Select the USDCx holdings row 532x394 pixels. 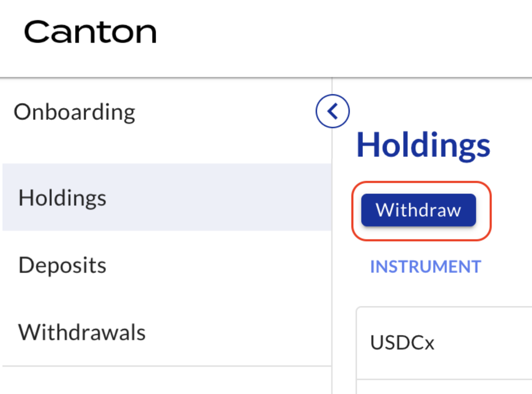pyautogui.click(x=444, y=343)
